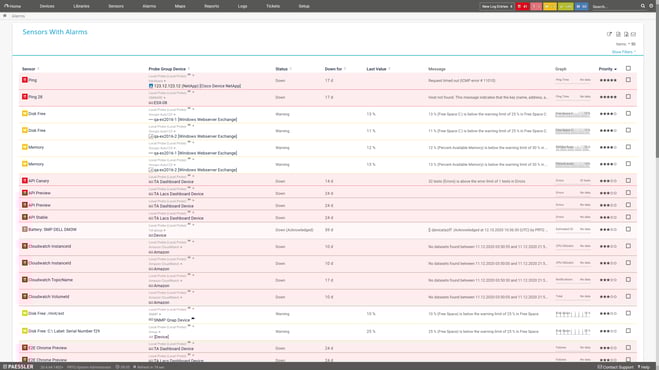The image size is (659, 370).
Task: Sort by the Sensor column header
Action: click(30, 69)
